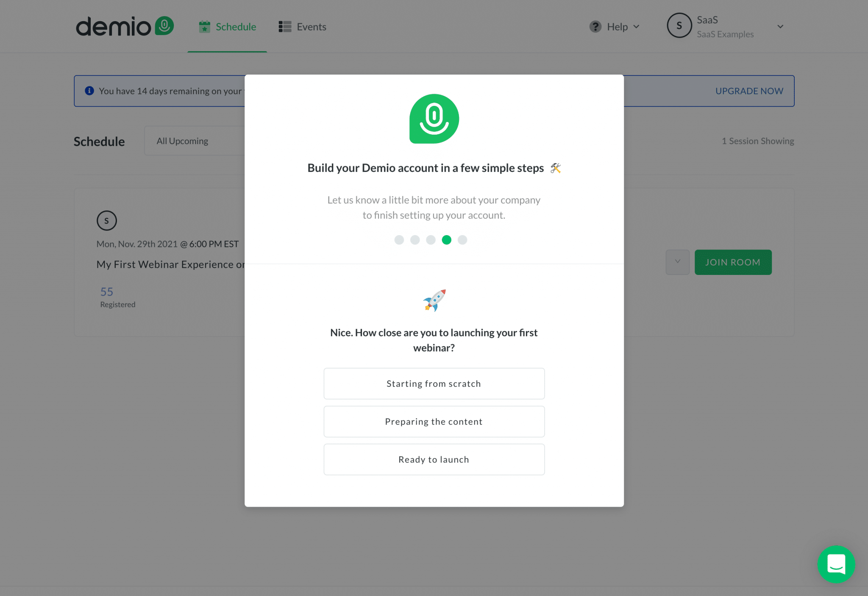Select Ready to launch option
This screenshot has height=596, width=868.
434,460
